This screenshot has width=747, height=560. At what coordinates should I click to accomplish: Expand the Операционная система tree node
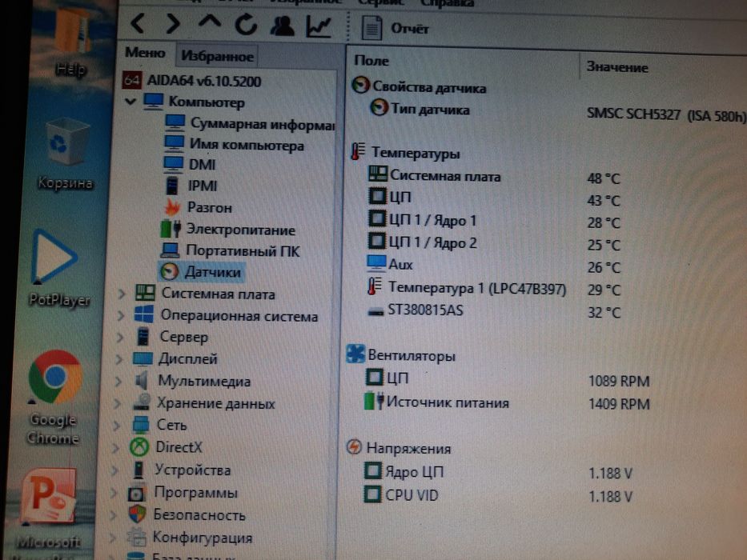tap(121, 315)
